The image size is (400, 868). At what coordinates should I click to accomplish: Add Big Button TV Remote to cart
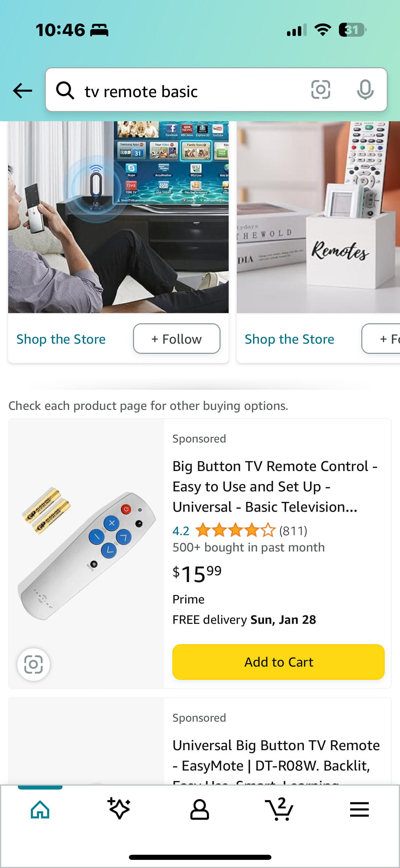coord(279,662)
